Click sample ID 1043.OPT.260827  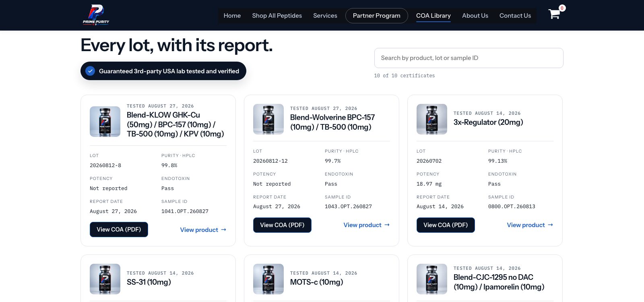point(348,207)
